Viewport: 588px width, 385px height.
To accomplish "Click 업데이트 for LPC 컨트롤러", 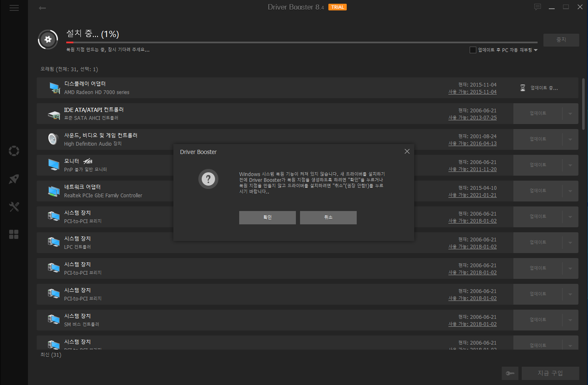I will 538,243.
